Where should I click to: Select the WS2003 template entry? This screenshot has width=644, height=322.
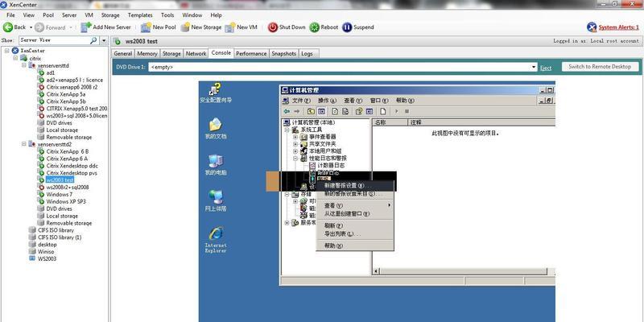click(47, 258)
